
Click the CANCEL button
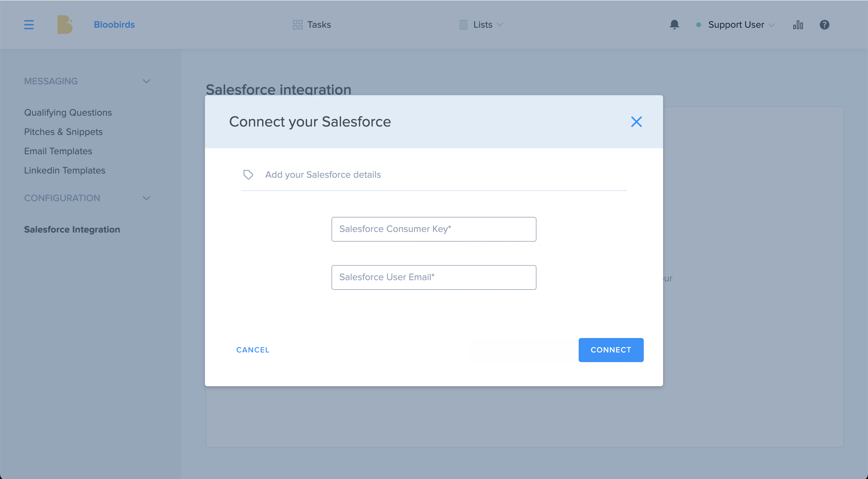pos(253,350)
